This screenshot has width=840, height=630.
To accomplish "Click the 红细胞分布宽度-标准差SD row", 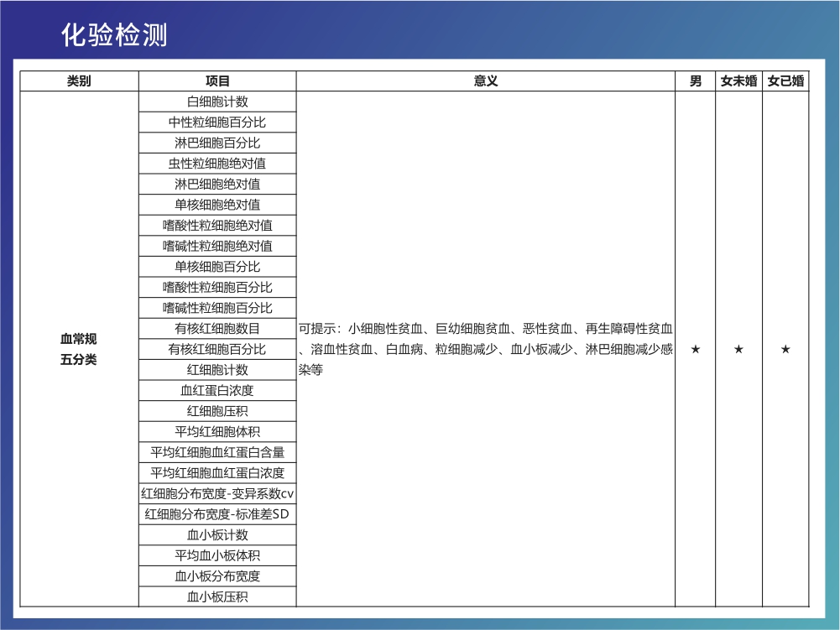I will pos(217,514).
